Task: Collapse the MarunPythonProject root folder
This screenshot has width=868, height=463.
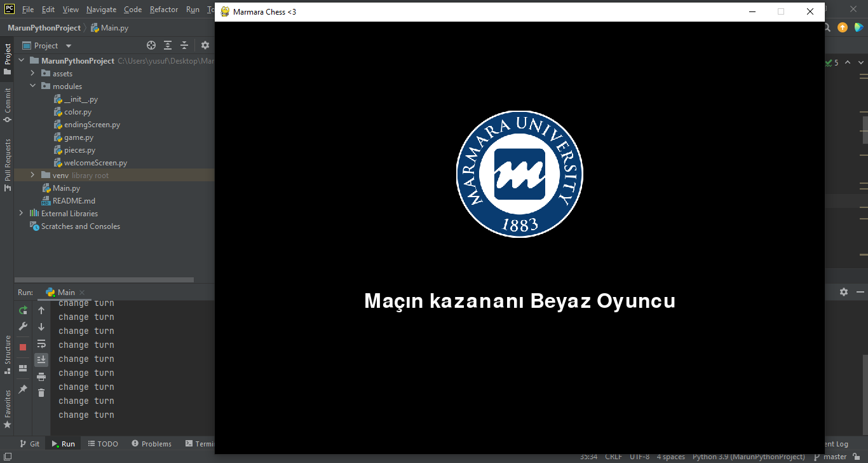Action: (21, 61)
